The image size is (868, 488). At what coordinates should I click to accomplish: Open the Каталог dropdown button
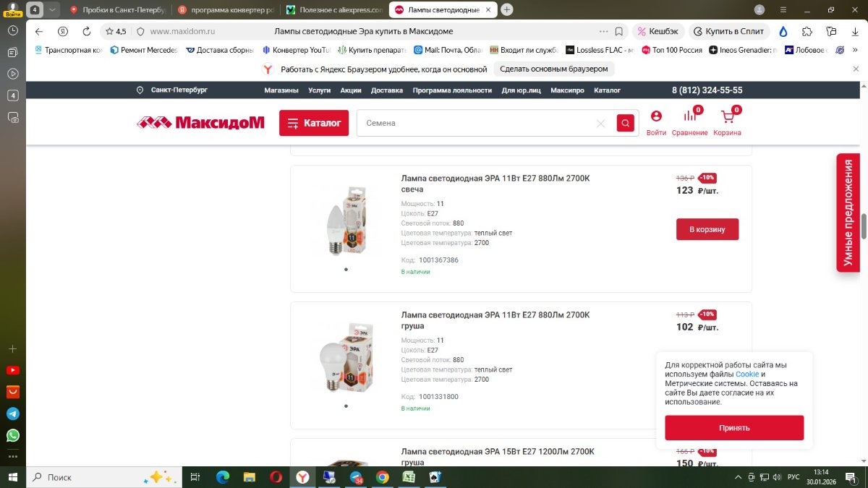(x=314, y=123)
